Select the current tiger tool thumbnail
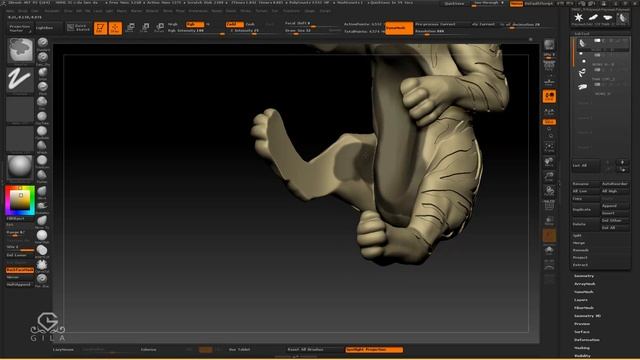This screenshot has width=640, height=360. (x=622, y=18)
